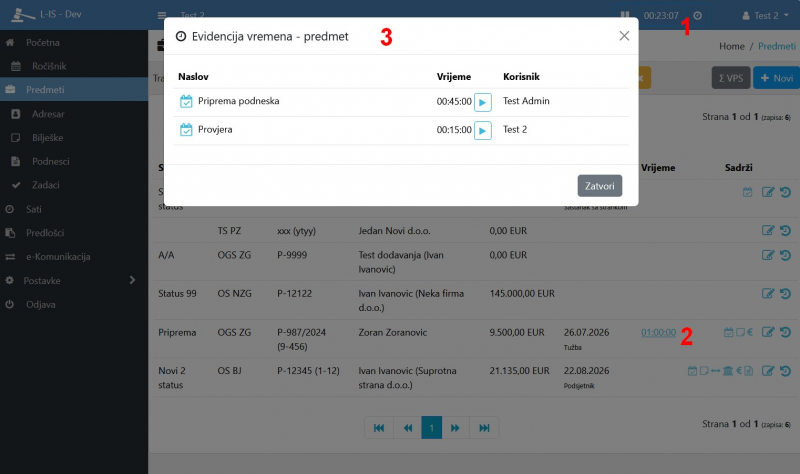Open history for the P-9999 case
The width and height of the screenshot is (800, 474).
click(786, 255)
